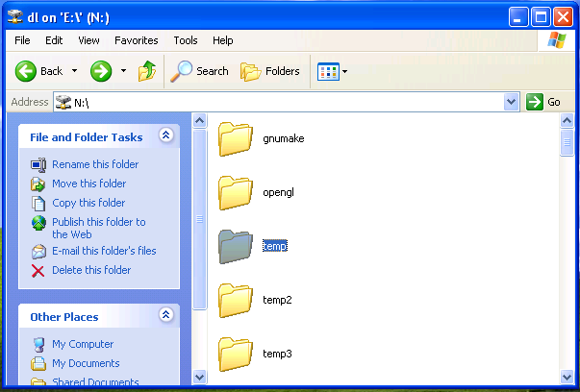
Task: Open Shared Documents link
Action: point(95,381)
